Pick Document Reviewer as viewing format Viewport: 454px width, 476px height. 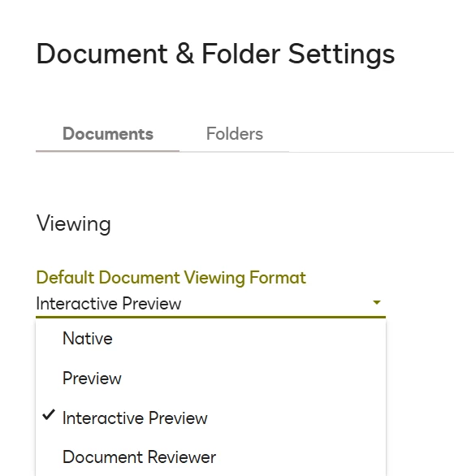[210, 457]
